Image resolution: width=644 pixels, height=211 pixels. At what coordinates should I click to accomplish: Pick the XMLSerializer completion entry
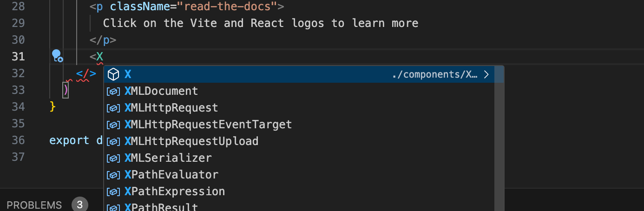[x=168, y=158]
